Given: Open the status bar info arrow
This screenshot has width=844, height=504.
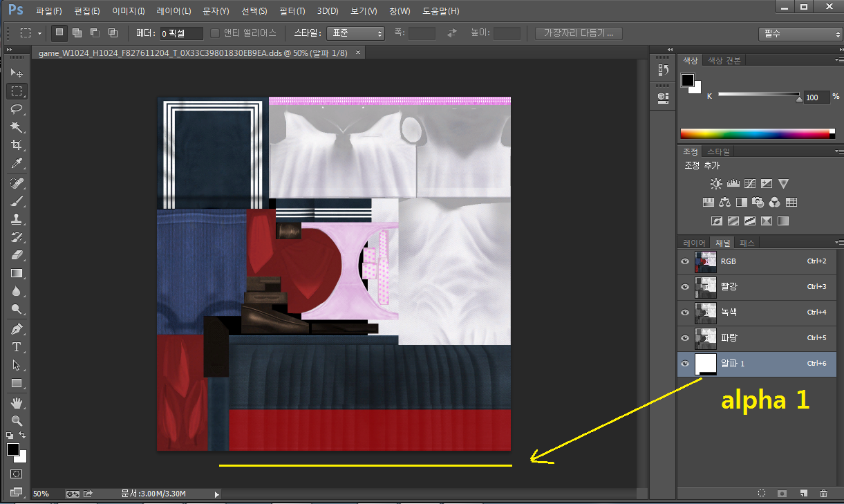Looking at the screenshot, I should point(217,494).
